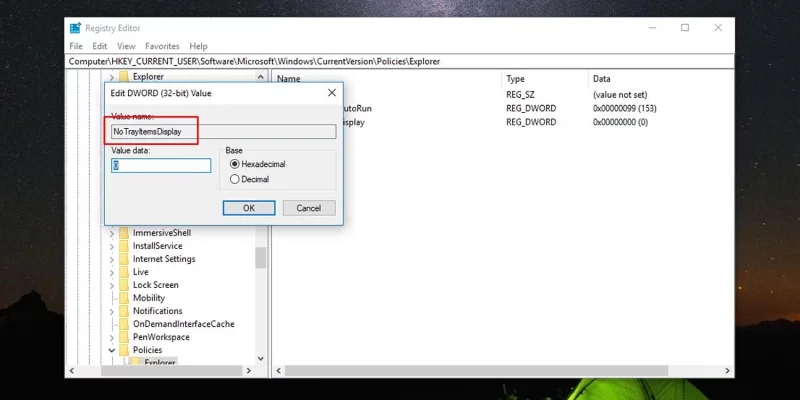Viewport: 800px width, 400px height.
Task: Expand the ImmersiveShell key
Action: (x=112, y=233)
